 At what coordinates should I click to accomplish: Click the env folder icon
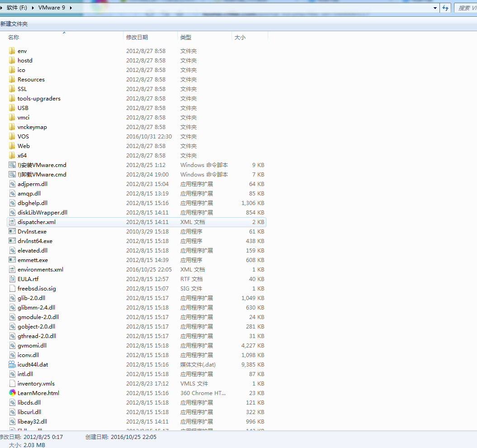(12, 51)
